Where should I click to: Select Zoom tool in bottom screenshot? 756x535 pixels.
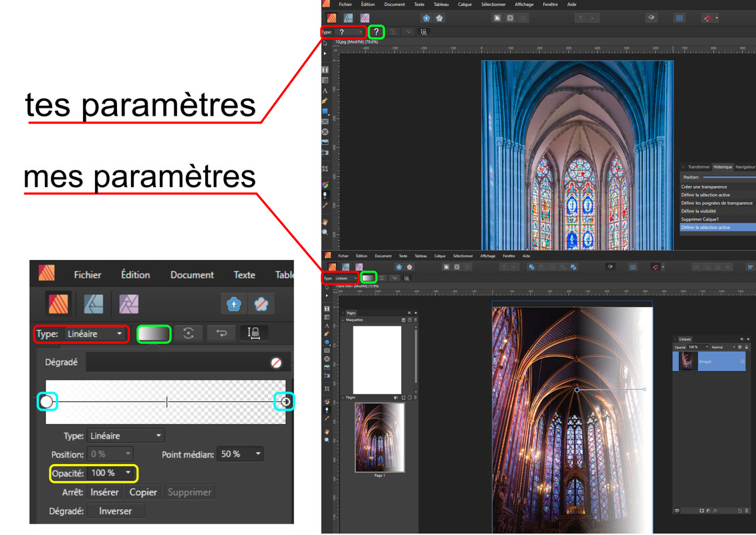(327, 440)
